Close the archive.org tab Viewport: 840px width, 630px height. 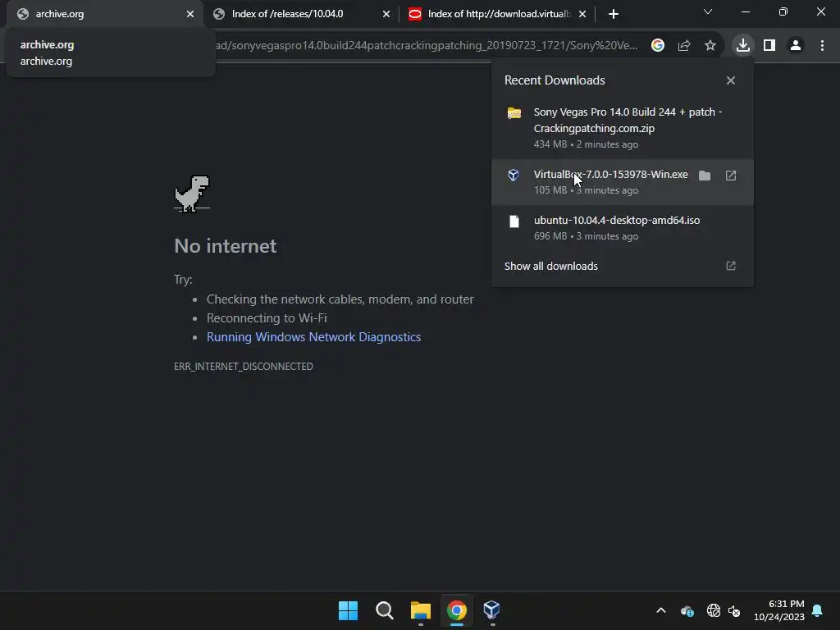click(190, 14)
